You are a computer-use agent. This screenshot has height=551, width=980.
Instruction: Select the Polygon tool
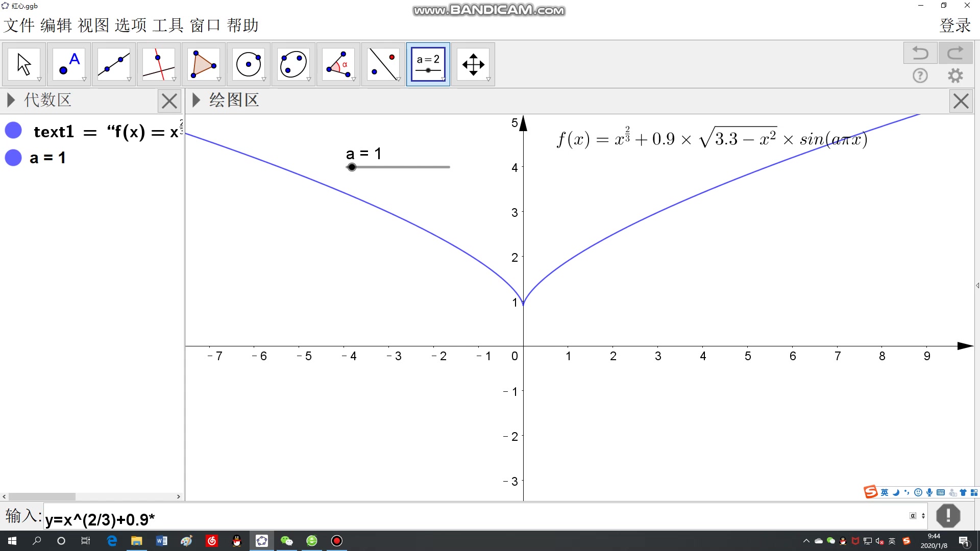pos(203,64)
